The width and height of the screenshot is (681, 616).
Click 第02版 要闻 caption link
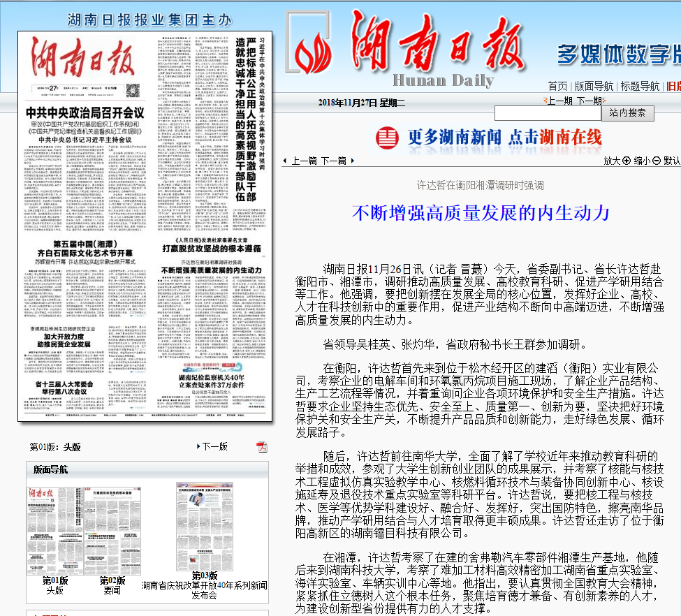tap(112, 585)
